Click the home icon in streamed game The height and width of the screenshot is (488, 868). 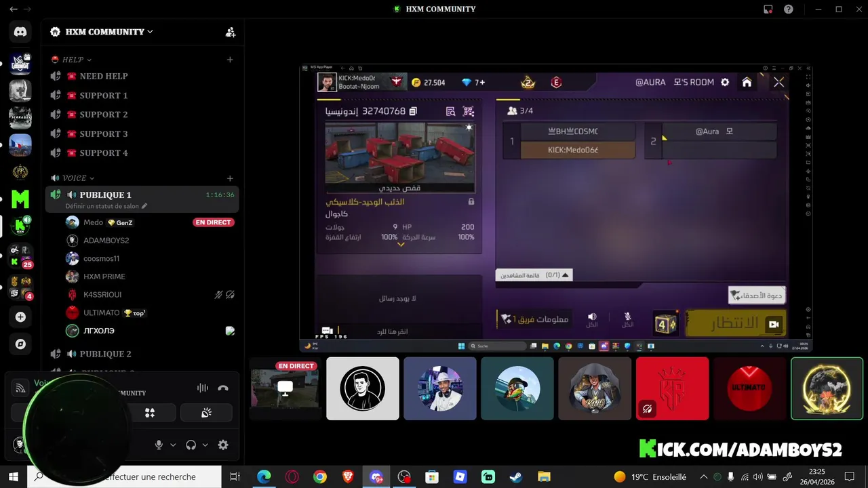(747, 82)
